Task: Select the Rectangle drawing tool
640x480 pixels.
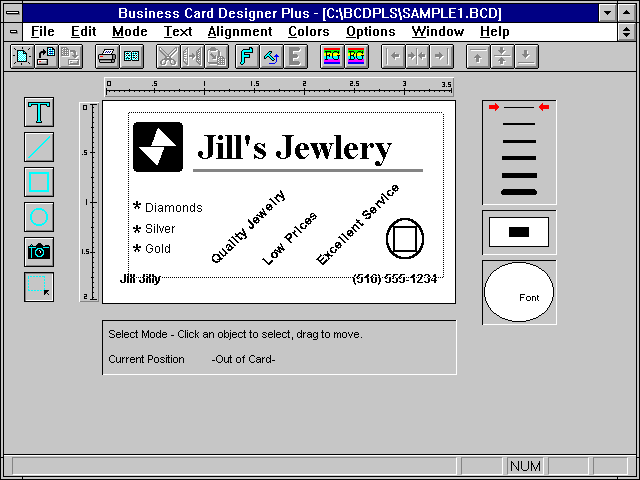Action: click(39, 182)
